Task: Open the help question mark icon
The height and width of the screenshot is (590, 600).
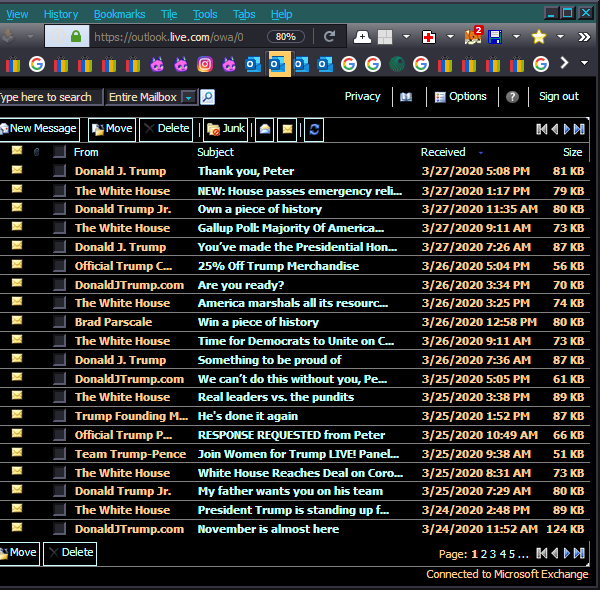Action: click(512, 97)
